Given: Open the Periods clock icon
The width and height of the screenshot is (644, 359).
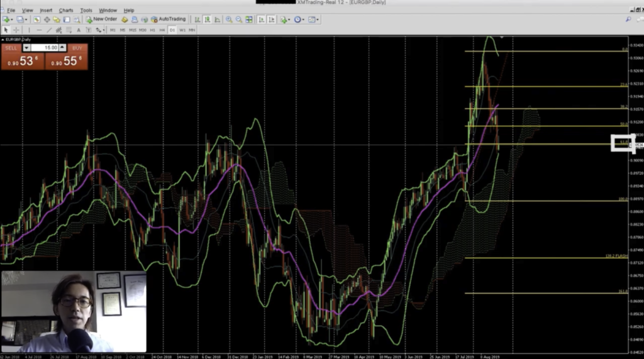Looking at the screenshot, I should point(297,19).
